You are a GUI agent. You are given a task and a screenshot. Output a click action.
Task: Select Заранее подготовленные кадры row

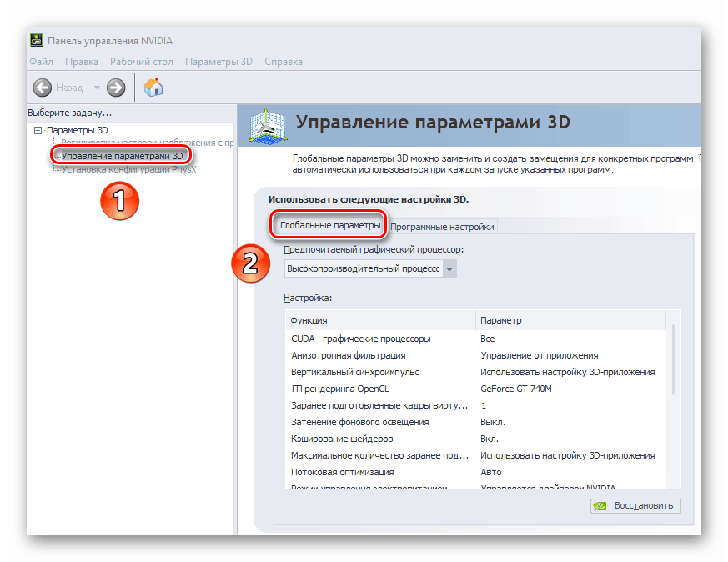pos(476,405)
